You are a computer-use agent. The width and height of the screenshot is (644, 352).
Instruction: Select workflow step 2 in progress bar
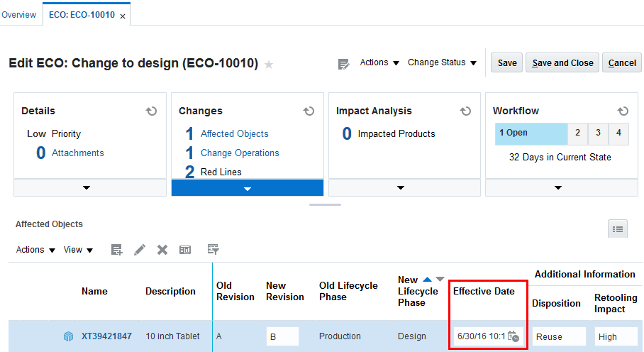pos(578,133)
